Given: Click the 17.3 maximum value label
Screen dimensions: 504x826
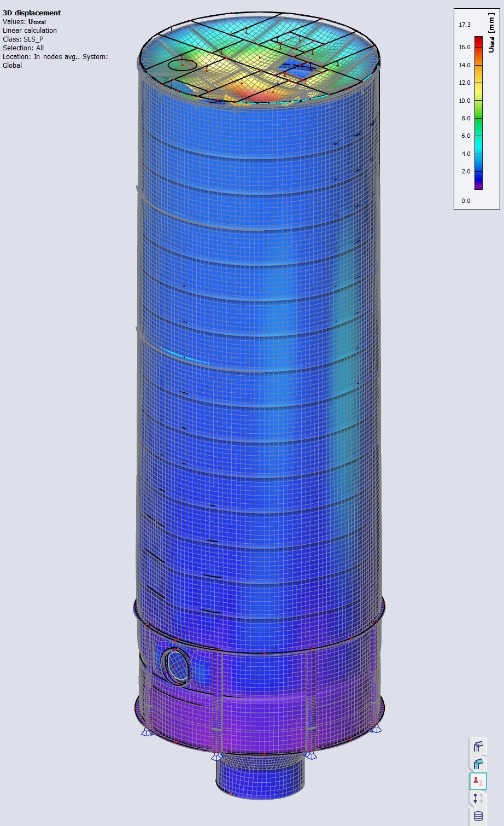Looking at the screenshot, I should pyautogui.click(x=465, y=25).
